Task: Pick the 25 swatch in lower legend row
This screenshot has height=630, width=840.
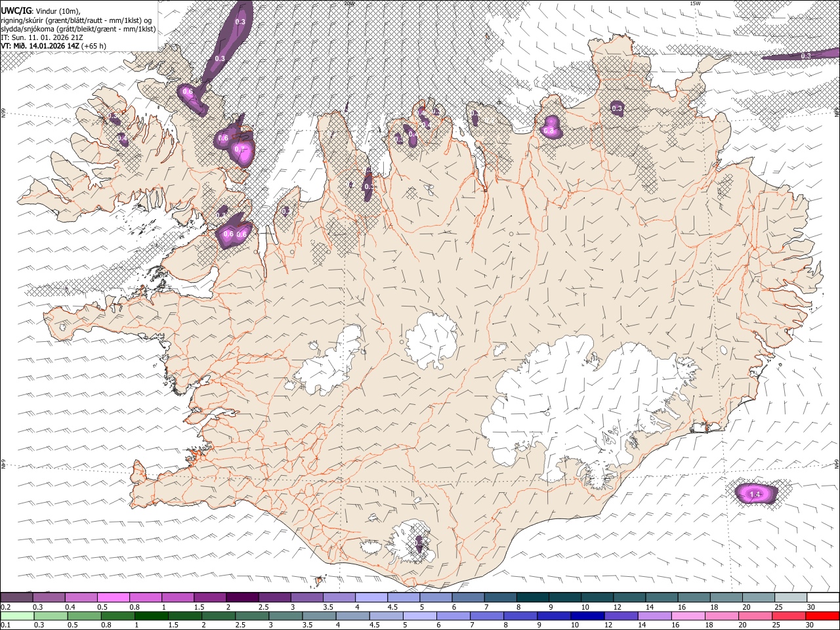Action: [x=788, y=616]
